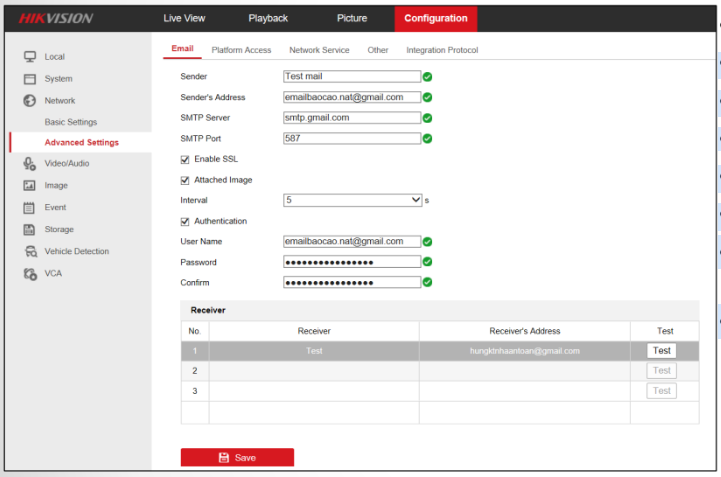Image resolution: width=721 pixels, height=477 pixels.
Task: Click the Local monitor icon in sidebar
Action: 29,57
